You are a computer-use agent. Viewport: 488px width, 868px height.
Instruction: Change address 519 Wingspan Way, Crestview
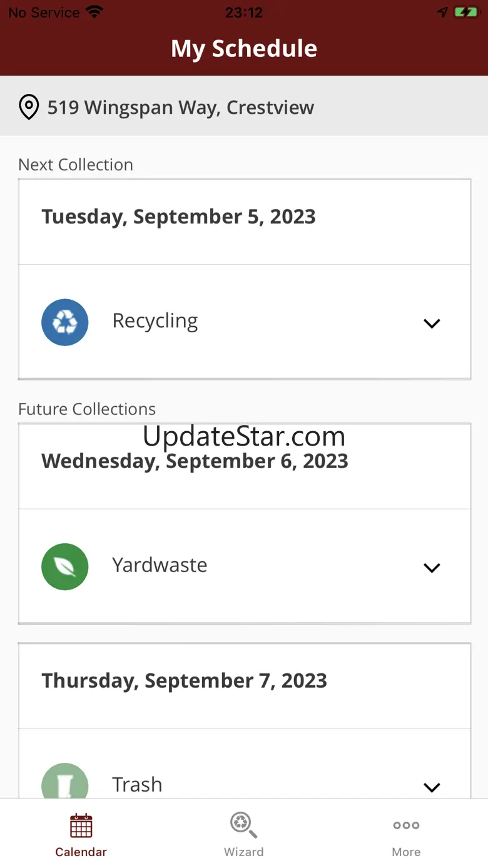(181, 108)
